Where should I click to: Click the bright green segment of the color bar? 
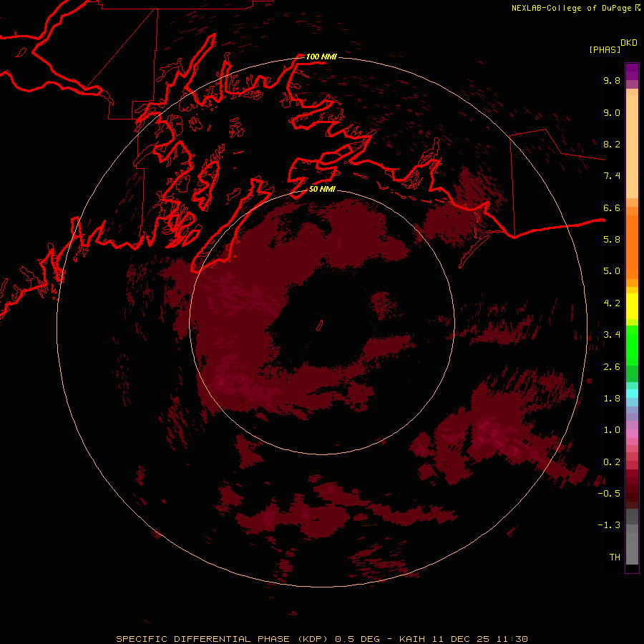tap(632, 345)
